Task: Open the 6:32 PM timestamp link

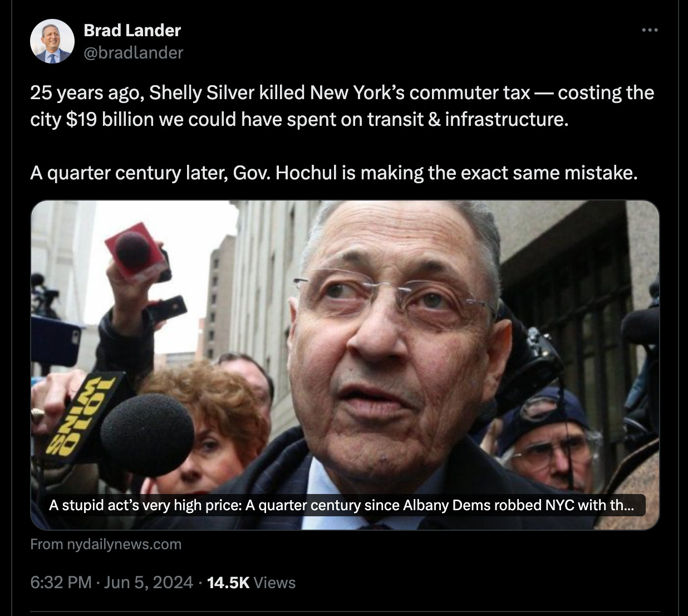Action: pos(61,583)
